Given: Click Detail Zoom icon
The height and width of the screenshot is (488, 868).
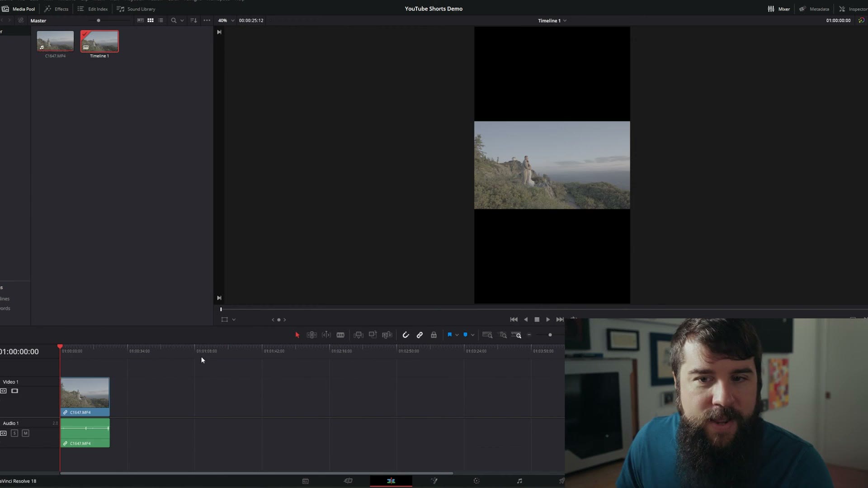Looking at the screenshot, I should [503, 335].
